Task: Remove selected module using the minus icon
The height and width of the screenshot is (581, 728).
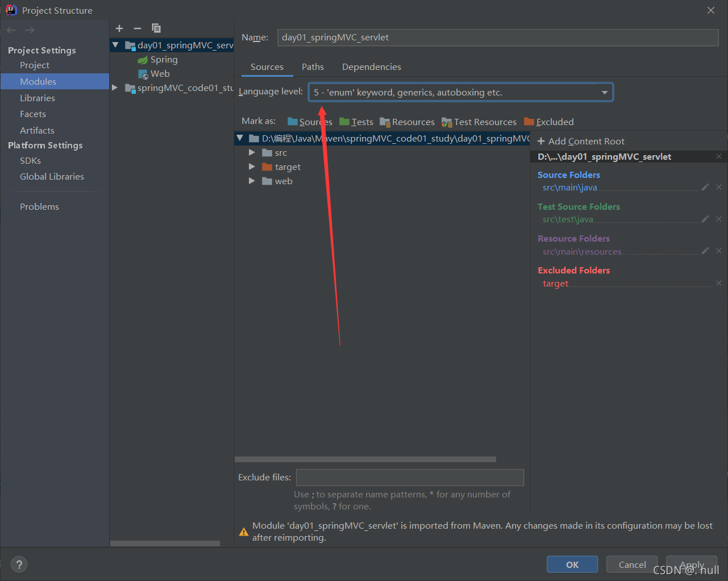Action: pyautogui.click(x=137, y=28)
